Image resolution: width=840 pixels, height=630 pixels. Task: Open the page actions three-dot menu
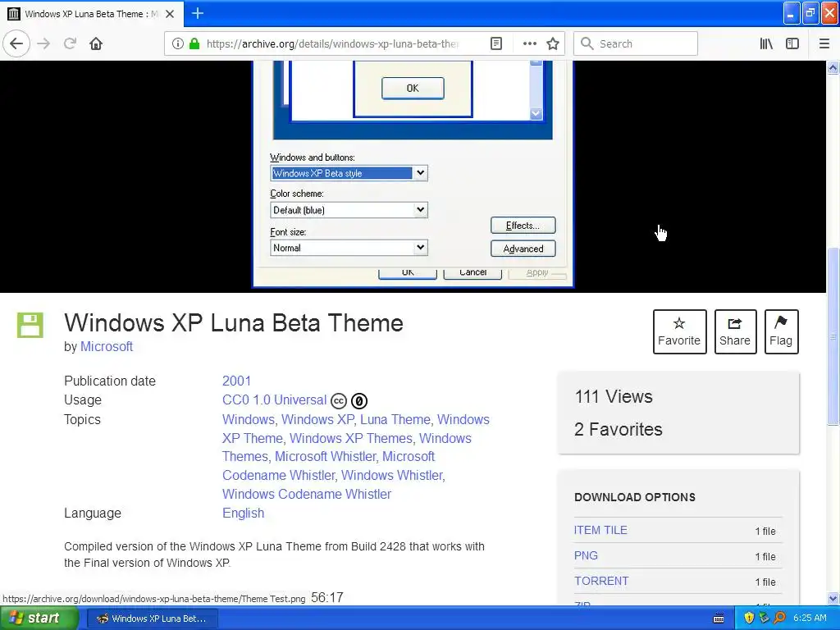click(x=529, y=43)
